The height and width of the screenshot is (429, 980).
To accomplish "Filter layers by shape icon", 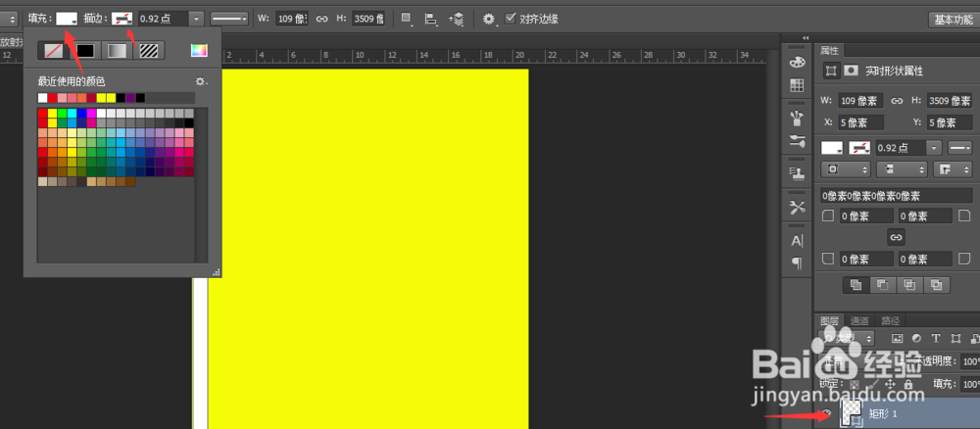I will pos(955,339).
